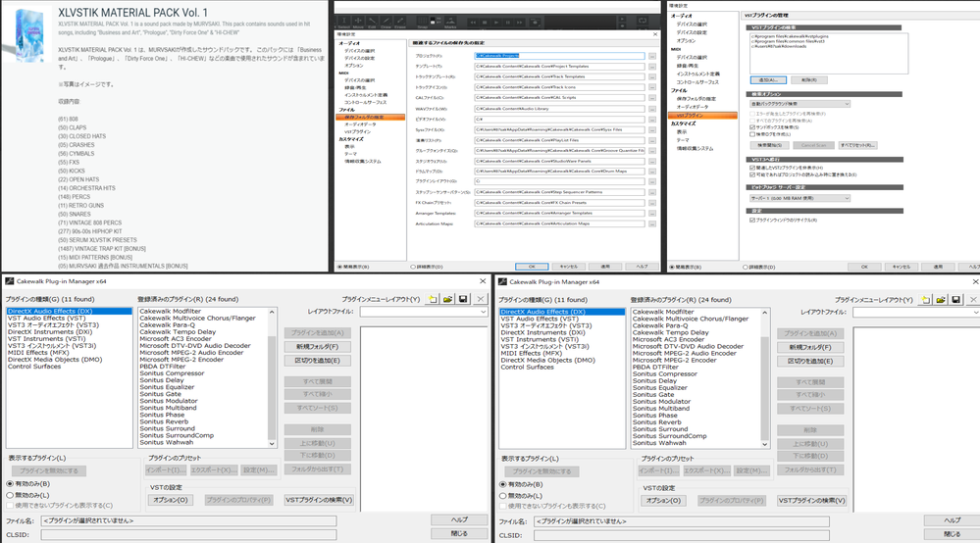Click VSTプラグインの検索(V) in left Plug-in Manager

[319, 500]
